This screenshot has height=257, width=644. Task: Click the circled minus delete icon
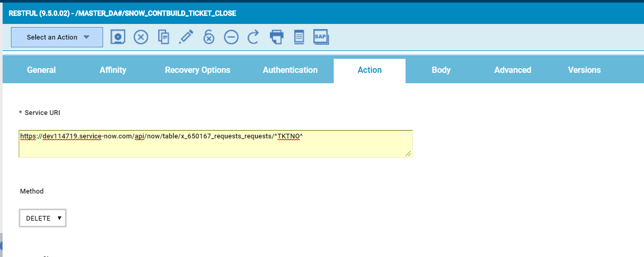pos(231,37)
